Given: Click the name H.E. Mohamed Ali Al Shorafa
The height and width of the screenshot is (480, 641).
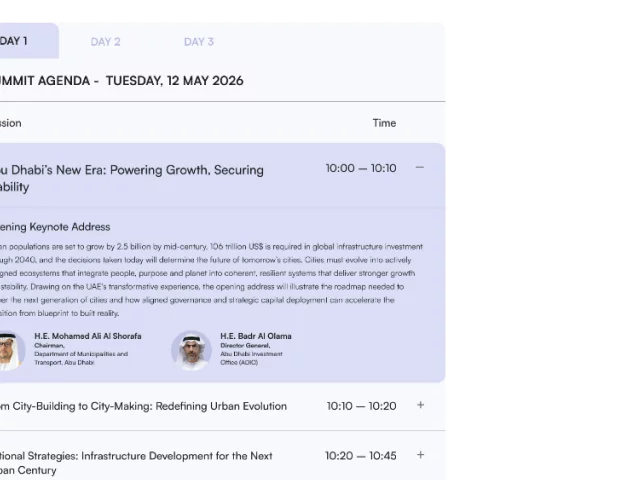Looking at the screenshot, I should pyautogui.click(x=88, y=336).
